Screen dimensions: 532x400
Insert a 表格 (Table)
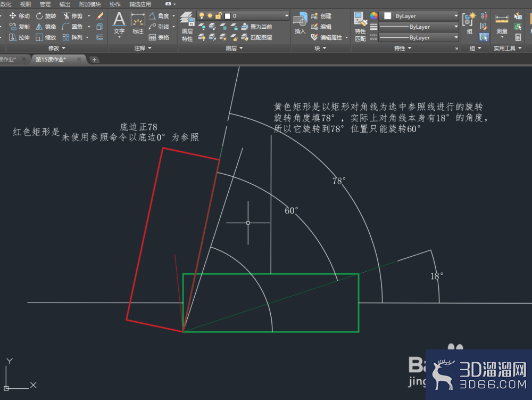point(159,37)
